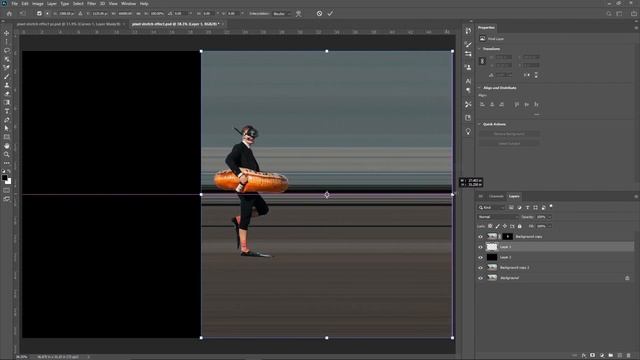Cancel the transform in options bar

(319, 13)
